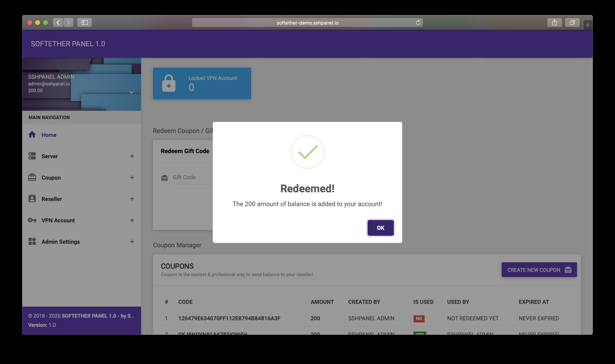Click the VPN Account key icon
Screen dimensions: 615x364
(32, 220)
